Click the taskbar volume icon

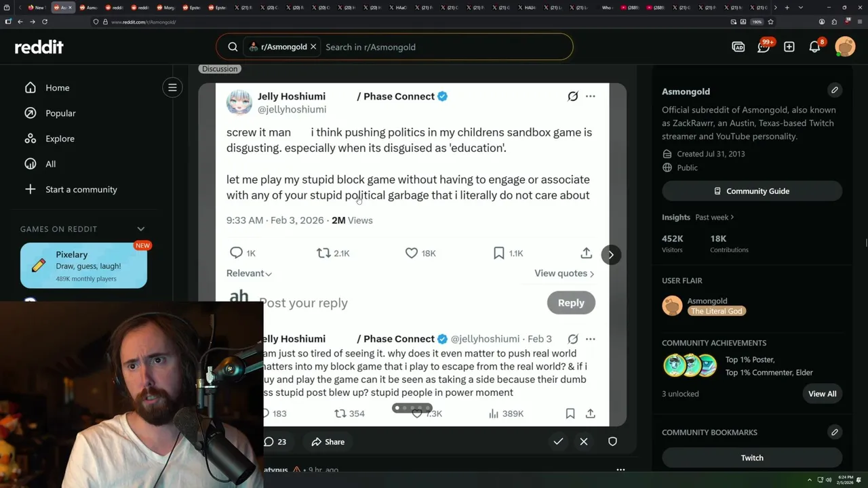point(828,481)
